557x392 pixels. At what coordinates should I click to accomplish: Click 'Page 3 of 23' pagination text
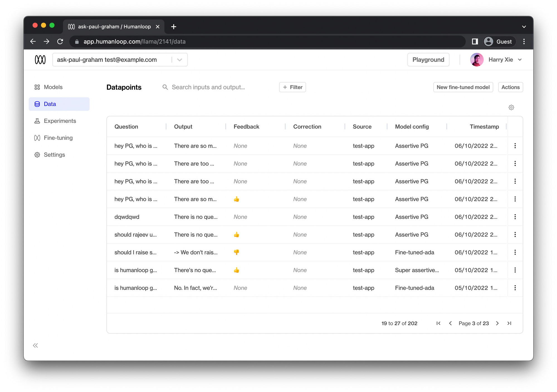474,323
